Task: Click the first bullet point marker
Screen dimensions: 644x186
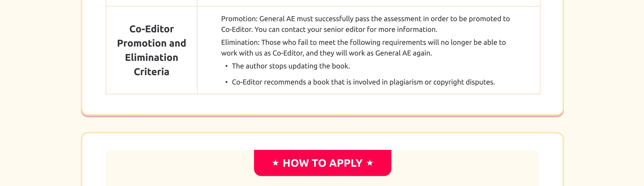Action: 227,66
